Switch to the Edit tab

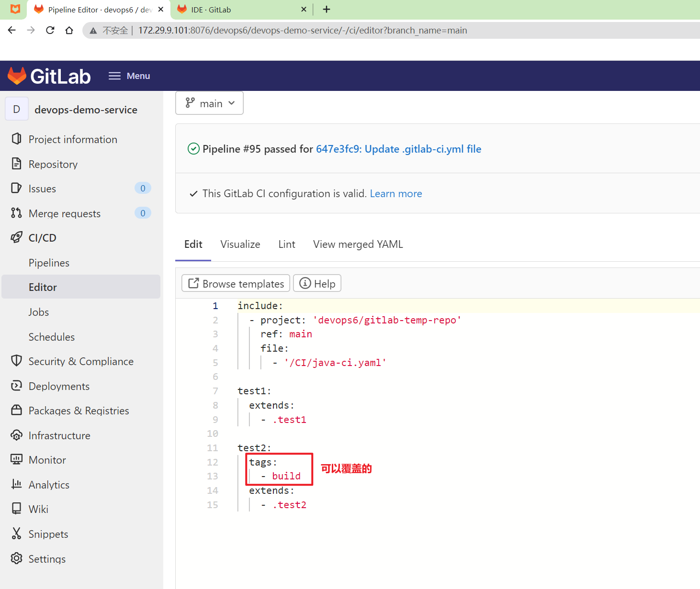193,244
